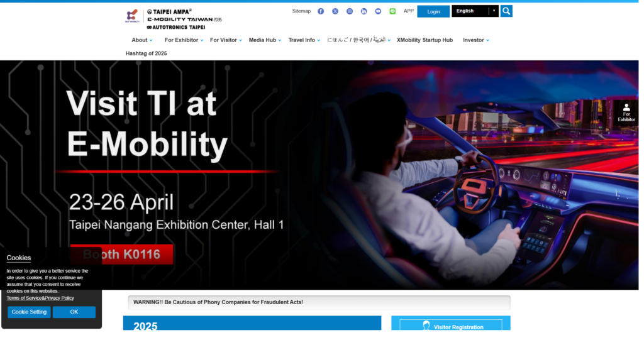The image size is (644, 362).
Task: Open the YouTube channel icon
Action: [378, 11]
